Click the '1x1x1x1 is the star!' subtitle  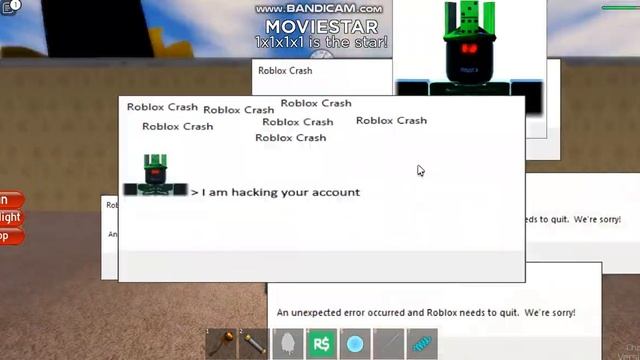[321, 42]
